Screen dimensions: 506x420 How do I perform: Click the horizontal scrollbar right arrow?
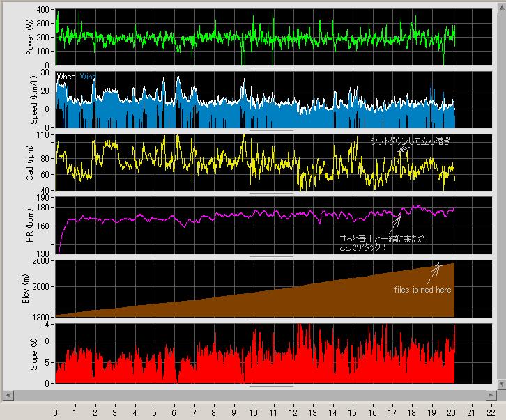pyautogui.click(x=491, y=396)
